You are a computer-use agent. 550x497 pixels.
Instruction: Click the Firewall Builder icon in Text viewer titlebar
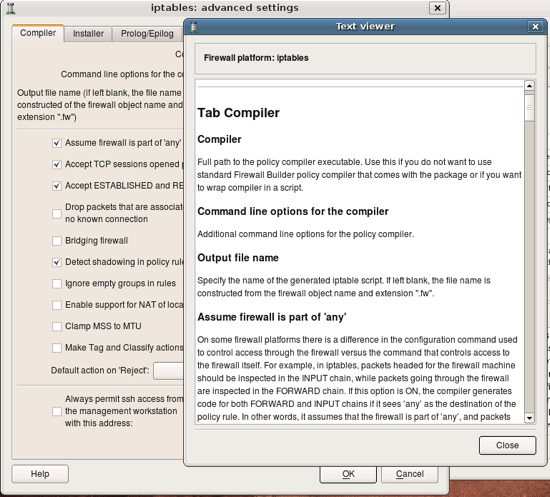point(194,27)
